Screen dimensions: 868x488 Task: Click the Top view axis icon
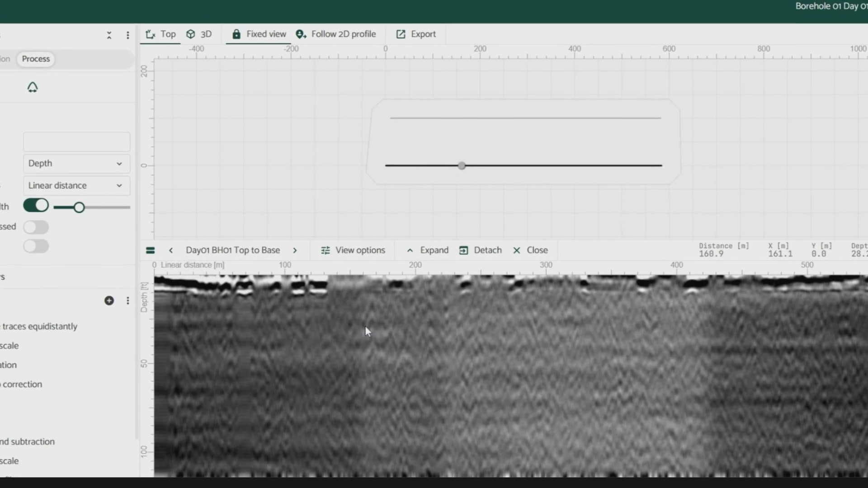coord(150,34)
